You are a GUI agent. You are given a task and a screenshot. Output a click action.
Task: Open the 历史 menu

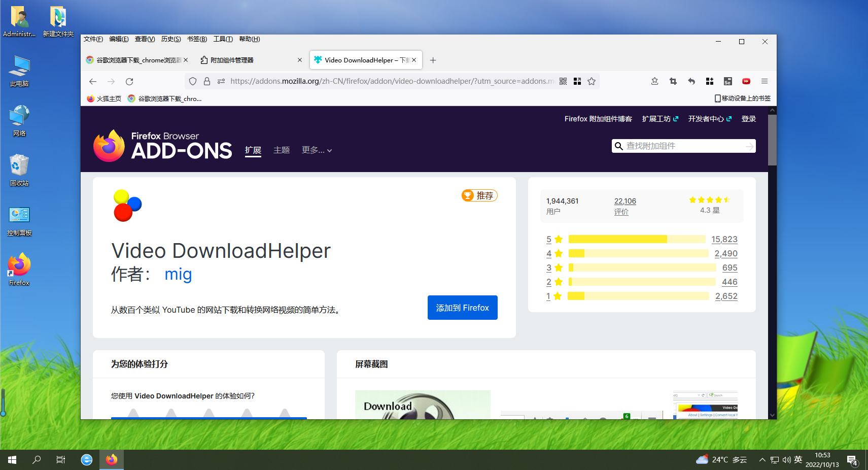pos(171,39)
